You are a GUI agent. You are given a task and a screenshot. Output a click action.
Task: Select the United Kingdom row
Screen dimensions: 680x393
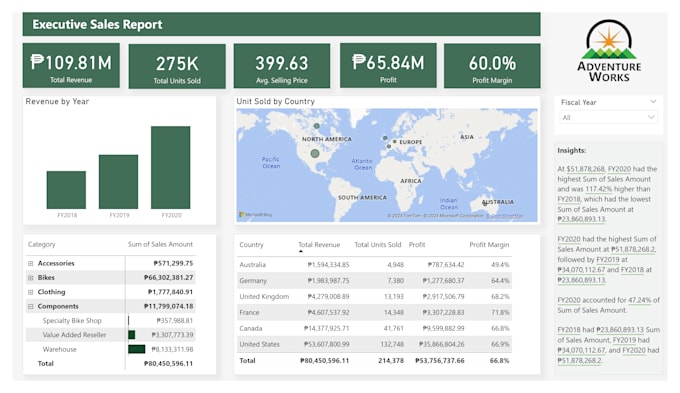click(374, 297)
